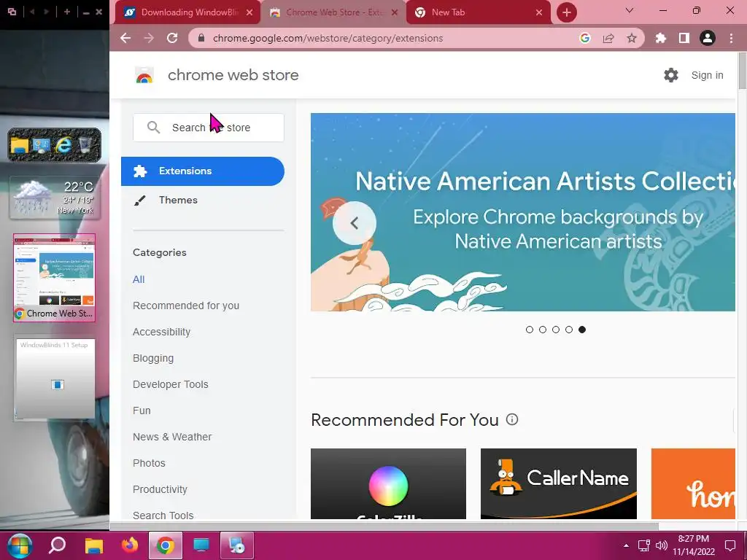Open the notifications center icon
The width and height of the screenshot is (747, 560).
(x=729, y=545)
